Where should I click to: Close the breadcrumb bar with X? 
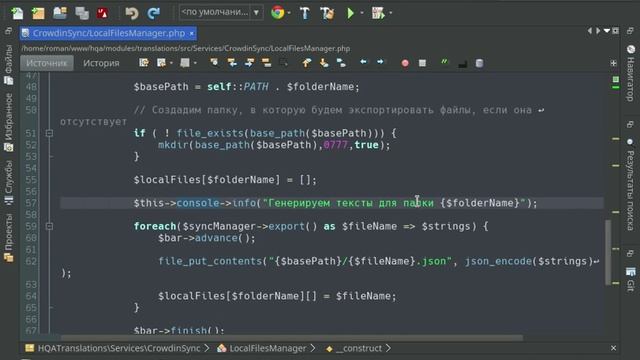[x=613, y=348]
